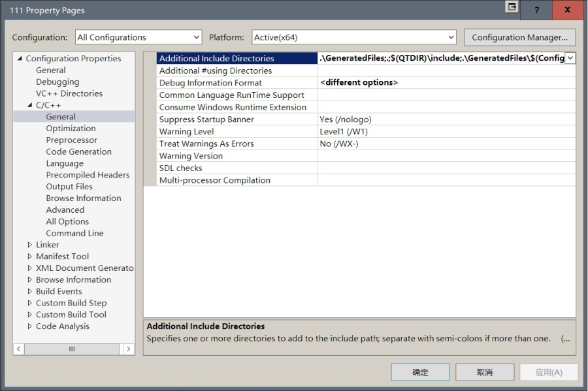Click the Additional Include Directories value field
This screenshot has width=588, height=391.
pos(442,58)
